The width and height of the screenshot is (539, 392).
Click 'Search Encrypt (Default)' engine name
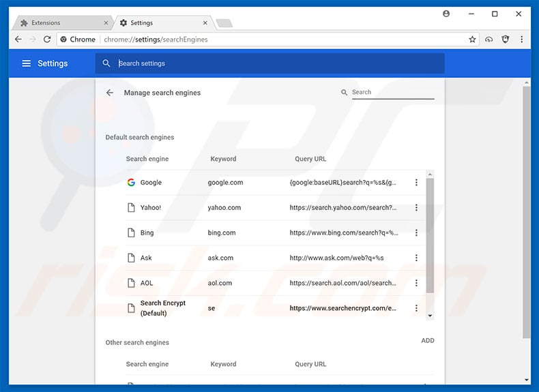pos(162,308)
